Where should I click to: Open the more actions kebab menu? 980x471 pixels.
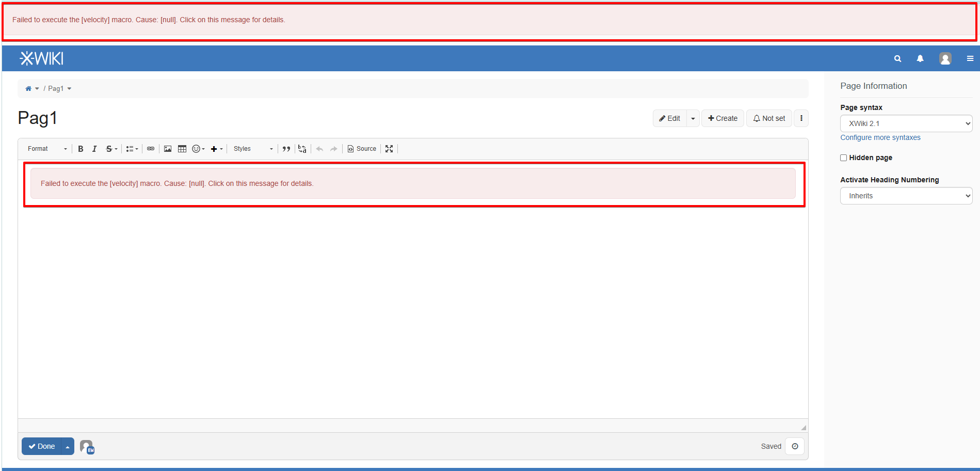pos(801,118)
